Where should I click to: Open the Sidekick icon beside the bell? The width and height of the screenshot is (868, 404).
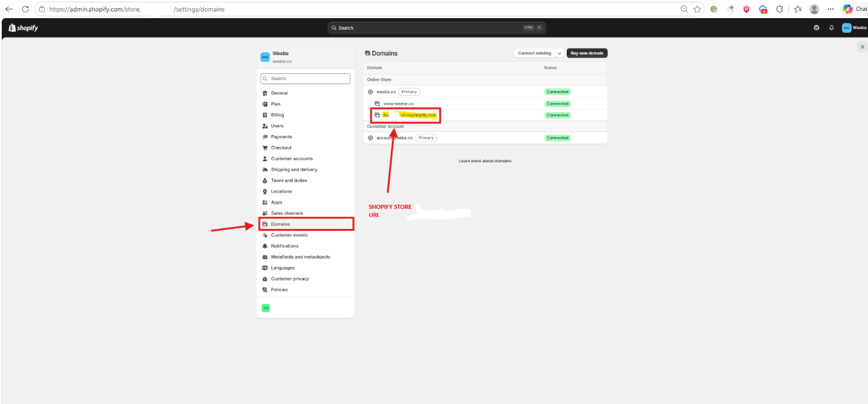pos(816,28)
